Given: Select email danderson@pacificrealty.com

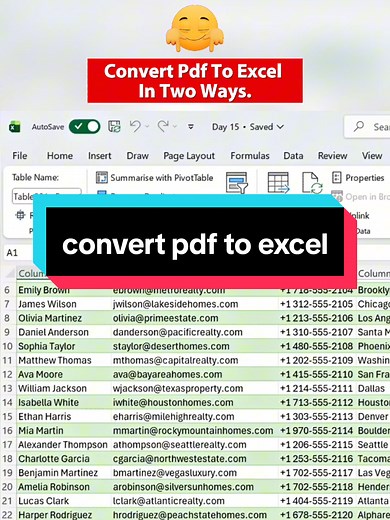Looking at the screenshot, I should (177, 332).
